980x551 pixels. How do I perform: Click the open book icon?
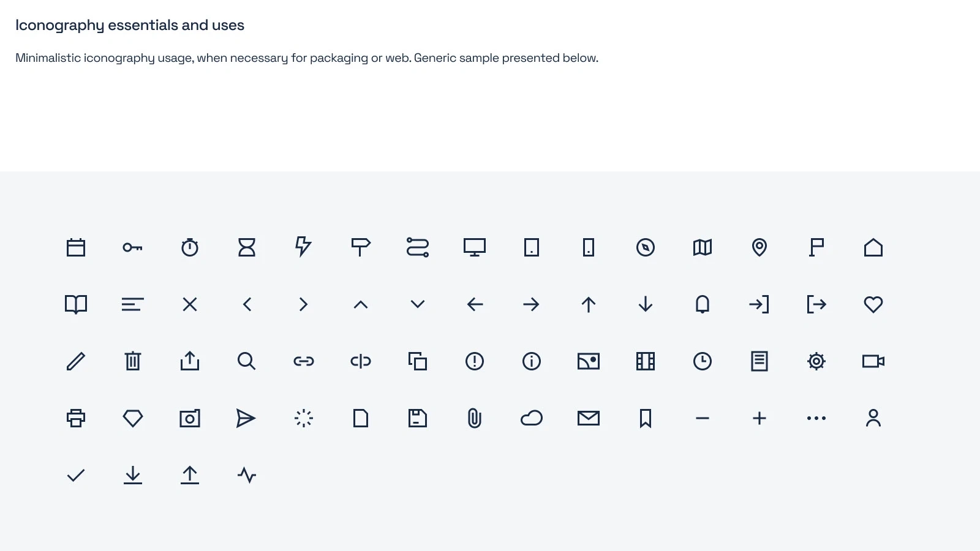pos(76,304)
